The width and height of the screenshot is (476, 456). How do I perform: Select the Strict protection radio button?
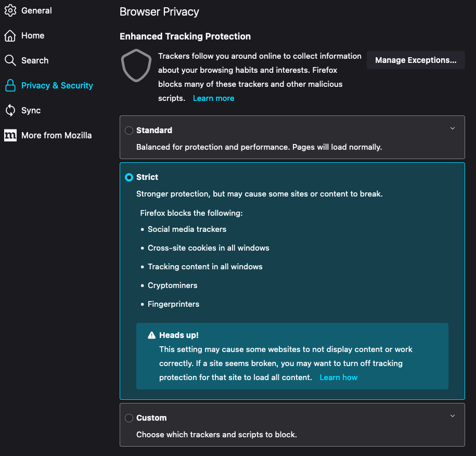click(x=129, y=177)
